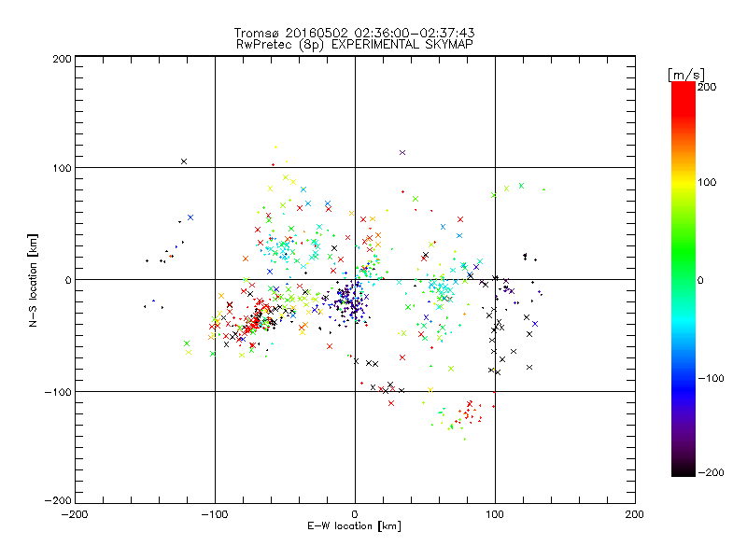Click the purple X marker above the 100 km line

click(x=402, y=152)
